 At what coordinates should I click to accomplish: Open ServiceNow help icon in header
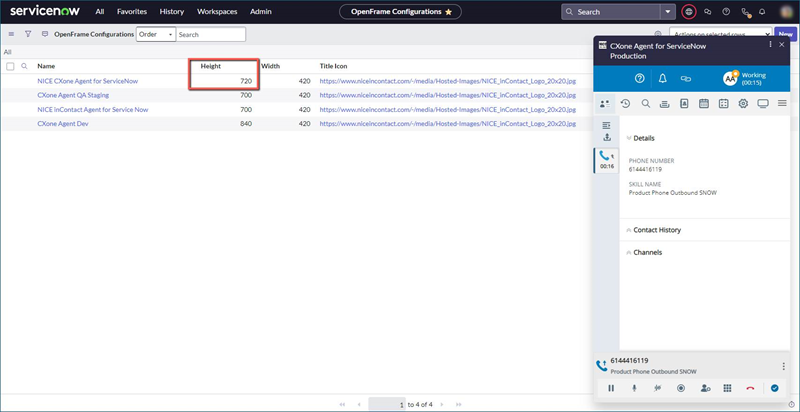(x=726, y=12)
